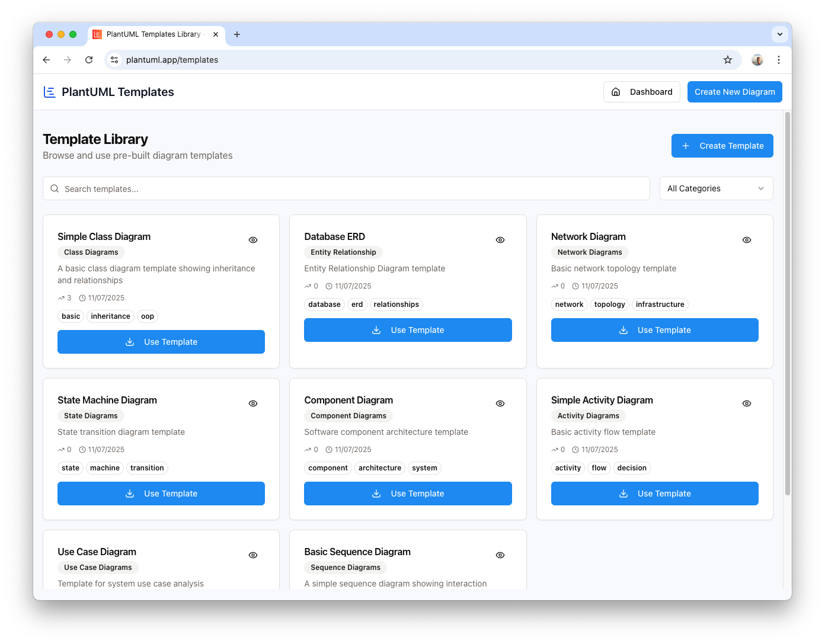This screenshot has height=644, width=825.
Task: Use the Component Diagram template
Action: click(x=408, y=494)
